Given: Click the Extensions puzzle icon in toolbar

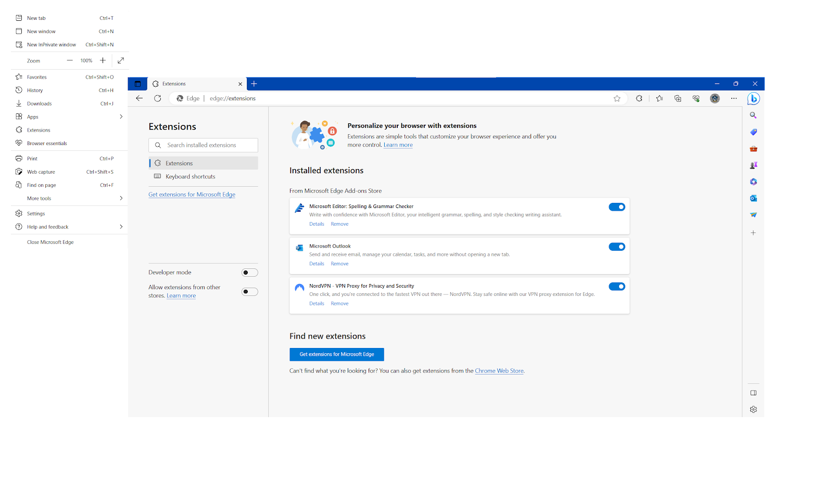Looking at the screenshot, I should point(639,98).
